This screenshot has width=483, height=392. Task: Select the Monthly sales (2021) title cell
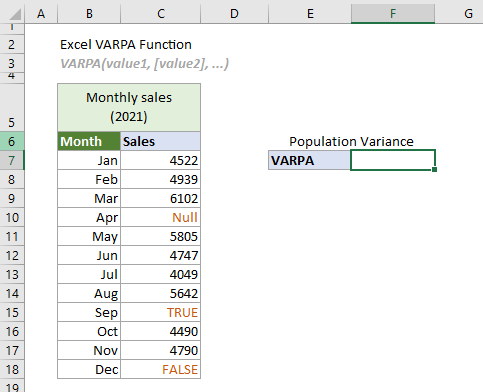tap(129, 107)
